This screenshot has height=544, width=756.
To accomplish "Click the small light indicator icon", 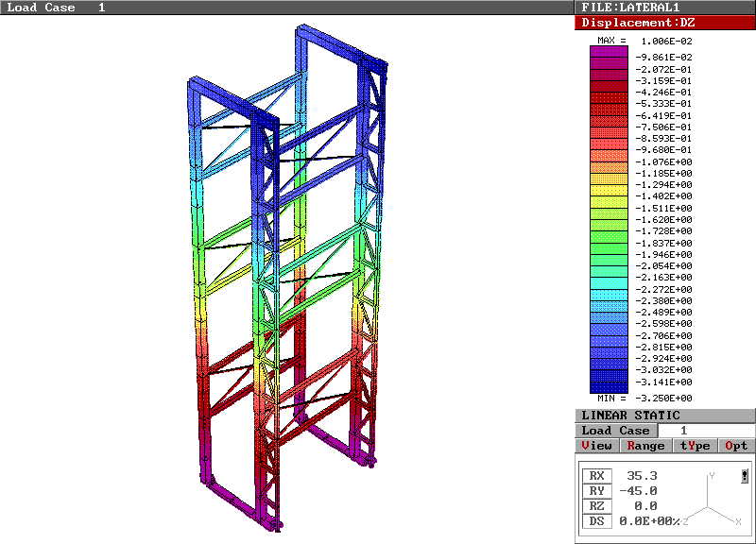I will (745, 476).
